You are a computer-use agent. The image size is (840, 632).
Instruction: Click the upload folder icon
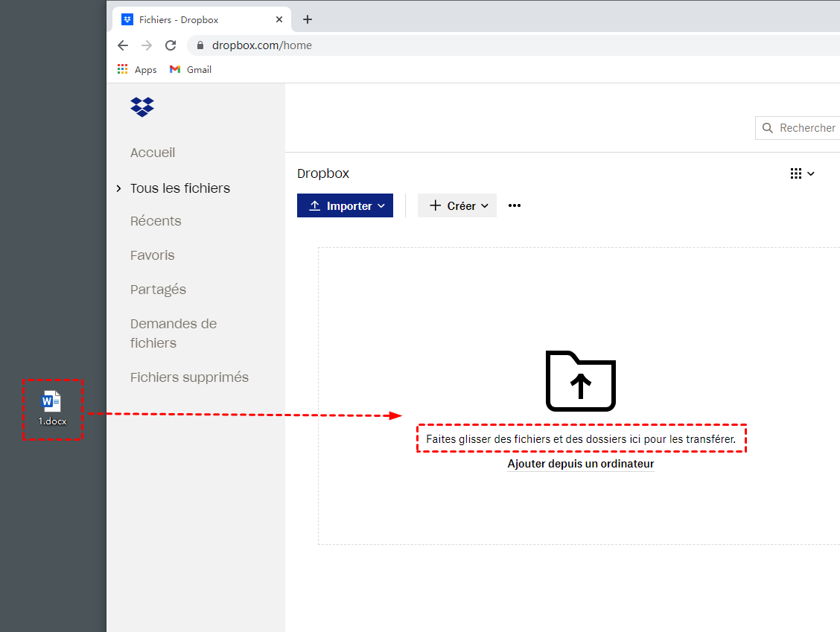point(581,381)
